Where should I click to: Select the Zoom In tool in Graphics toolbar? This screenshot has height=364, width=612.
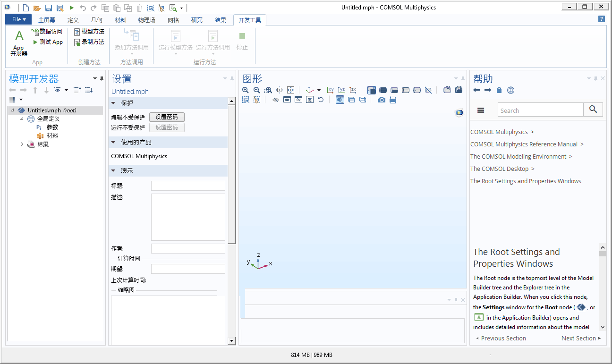(x=246, y=90)
